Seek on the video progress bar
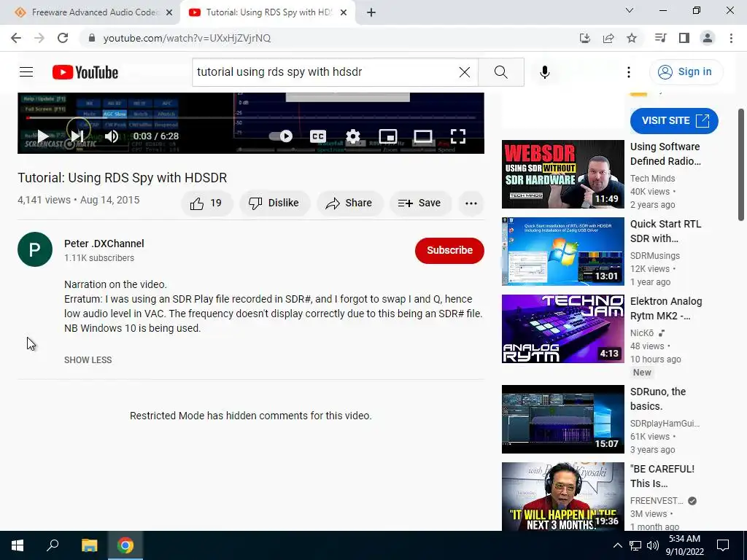 point(251,117)
